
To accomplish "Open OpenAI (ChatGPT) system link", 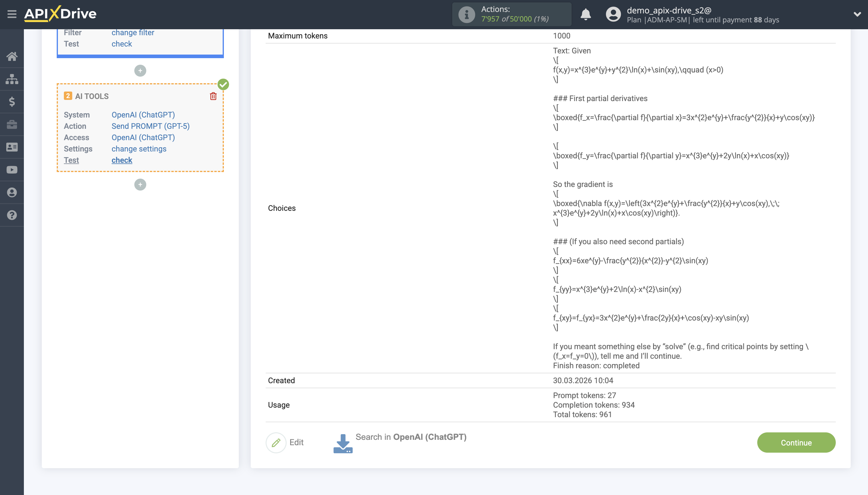I will tap(143, 115).
